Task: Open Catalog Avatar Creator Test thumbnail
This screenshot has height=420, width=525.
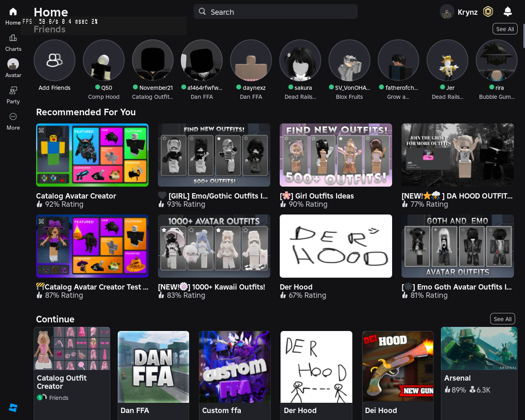Action: pyautogui.click(x=92, y=246)
